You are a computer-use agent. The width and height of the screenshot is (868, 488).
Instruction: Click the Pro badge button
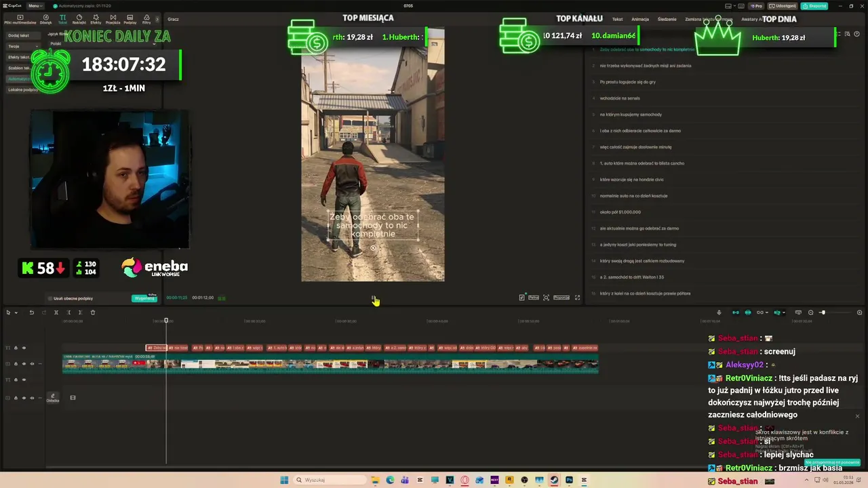tap(755, 5)
